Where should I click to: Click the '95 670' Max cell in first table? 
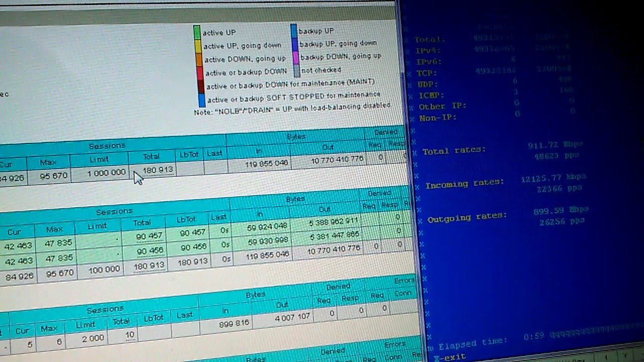(53, 176)
